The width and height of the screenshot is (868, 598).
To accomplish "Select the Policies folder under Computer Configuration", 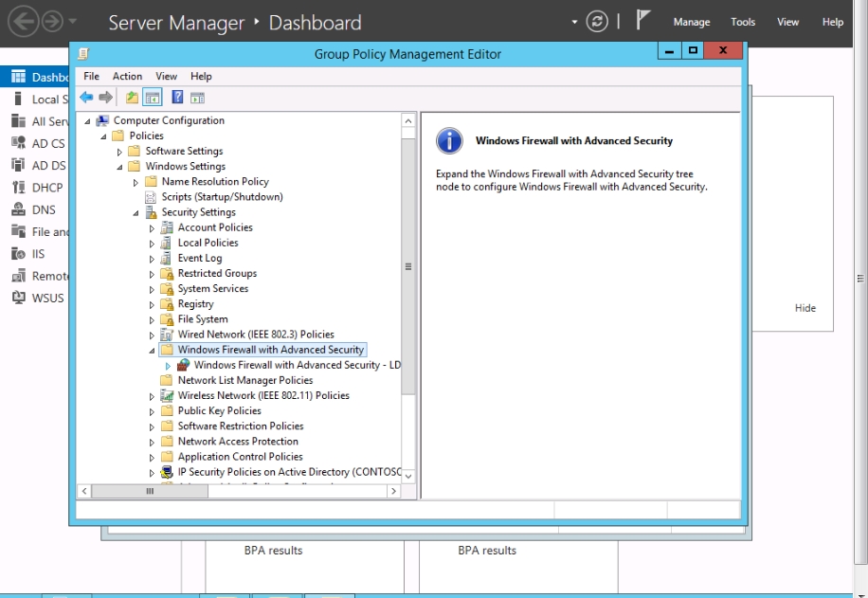I will click(146, 136).
